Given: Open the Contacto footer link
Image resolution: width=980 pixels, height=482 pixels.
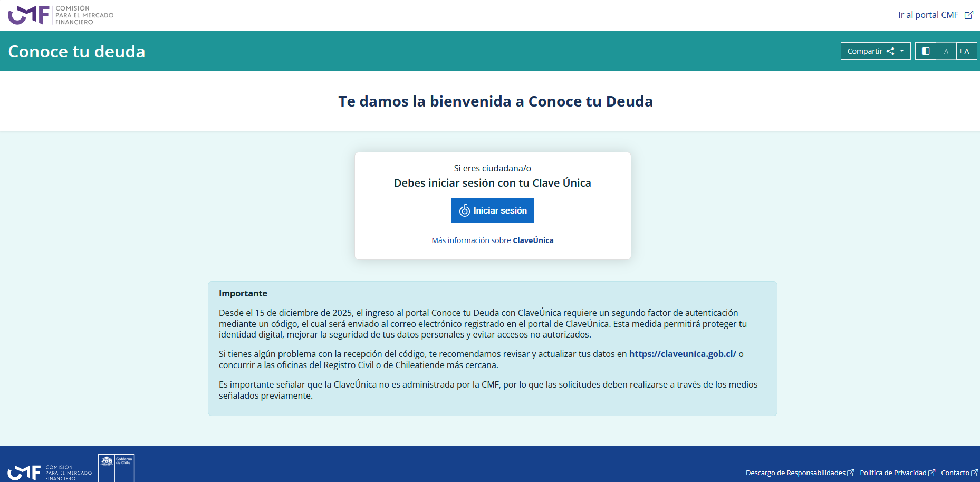Looking at the screenshot, I should (959, 473).
